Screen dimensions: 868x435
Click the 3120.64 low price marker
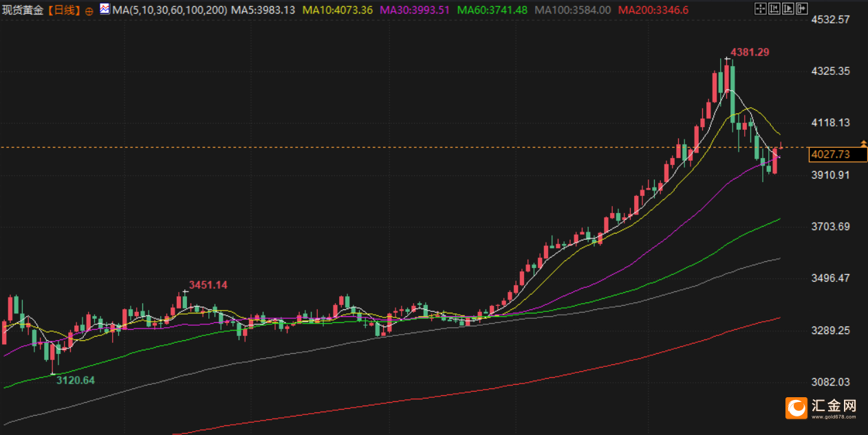coord(74,380)
